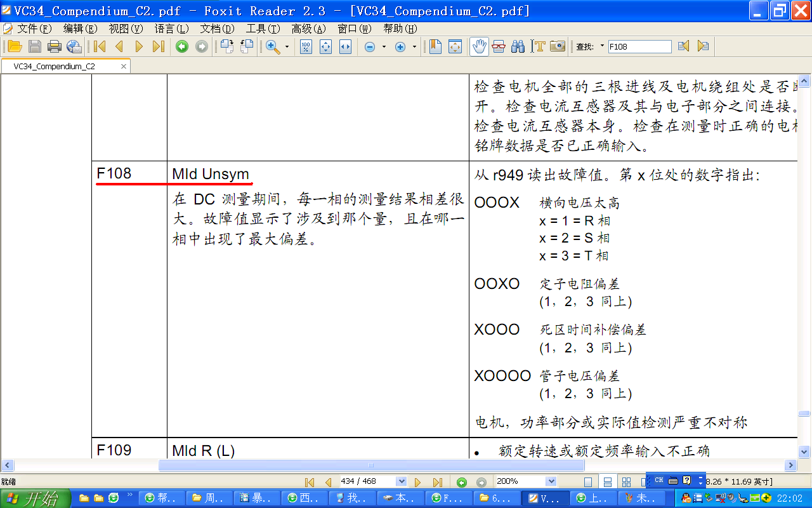Open the 帮助(H) menu
The image size is (812, 508).
coord(400,29)
